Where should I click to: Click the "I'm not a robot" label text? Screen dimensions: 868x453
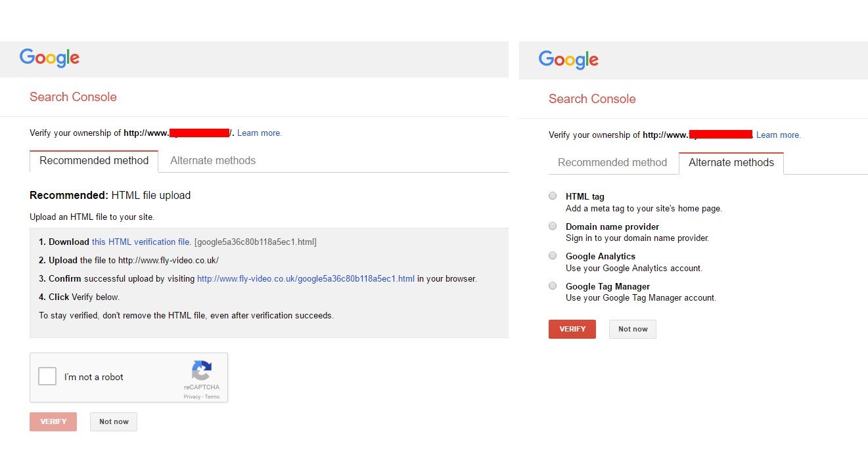pos(94,377)
